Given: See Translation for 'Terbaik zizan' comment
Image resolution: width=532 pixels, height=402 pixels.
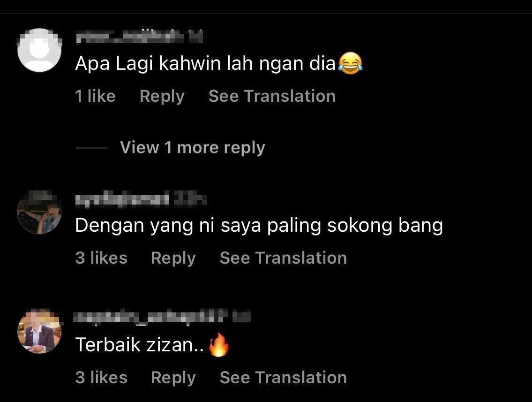Looking at the screenshot, I should tap(283, 378).
